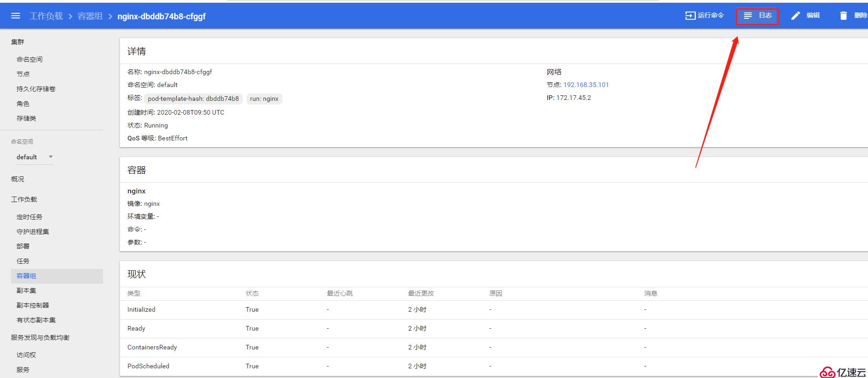Viewport: 868px width, 378px height.
Task: Select 任务 in sidebar
Action: [x=23, y=261]
